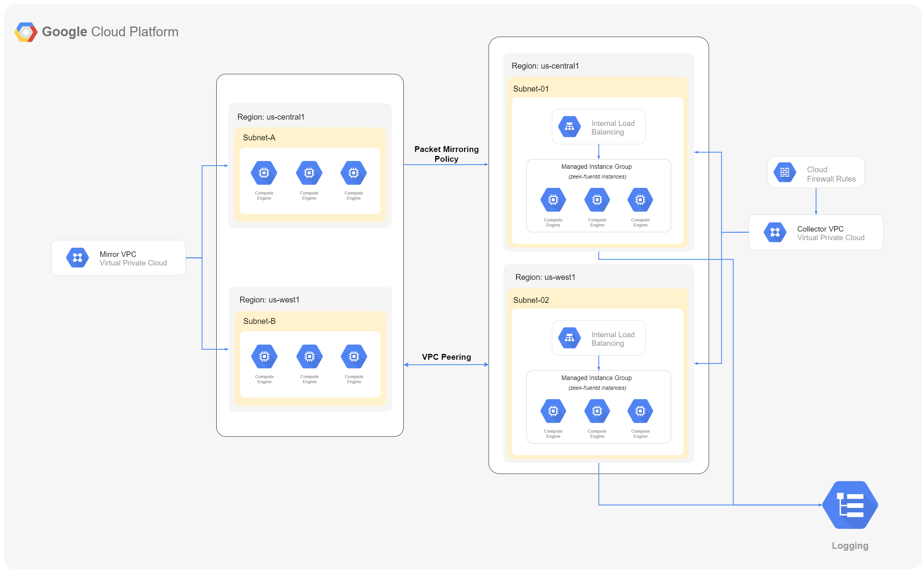Viewport: 924px width, 573px height.
Task: Click the Google Cloud Platform logo icon
Action: (26, 32)
